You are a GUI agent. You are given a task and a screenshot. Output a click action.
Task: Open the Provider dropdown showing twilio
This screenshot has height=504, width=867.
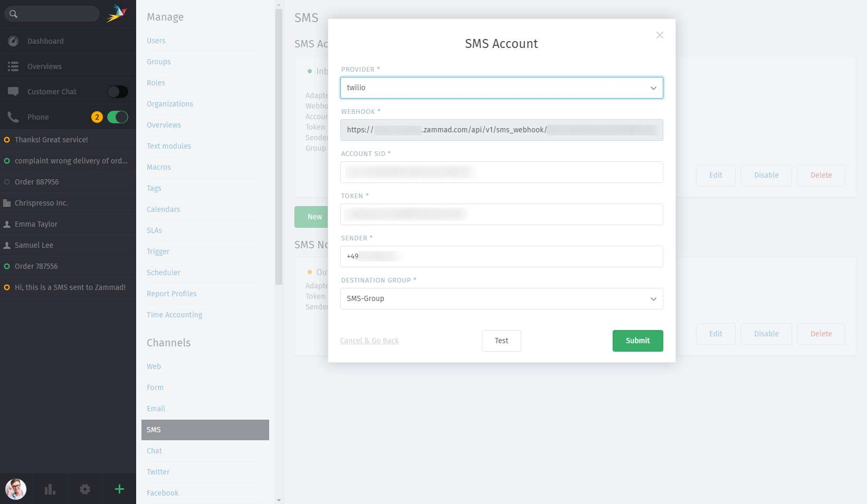point(502,88)
